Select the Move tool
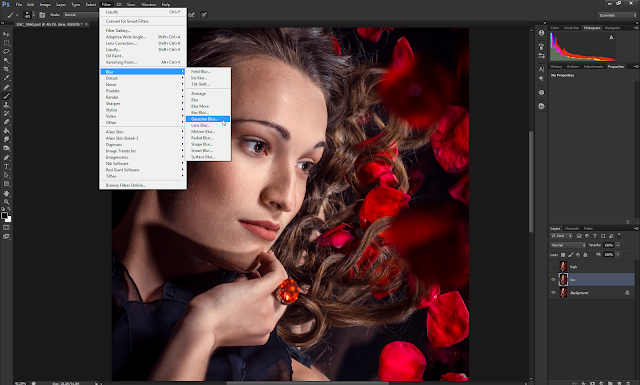Screen dimensions: 640x385 pyautogui.click(x=6, y=34)
